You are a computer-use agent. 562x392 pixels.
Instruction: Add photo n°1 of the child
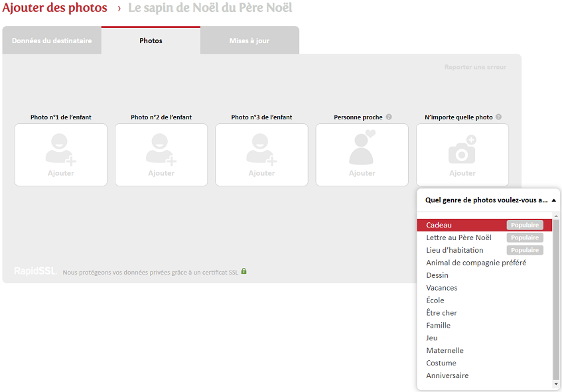[x=61, y=155]
